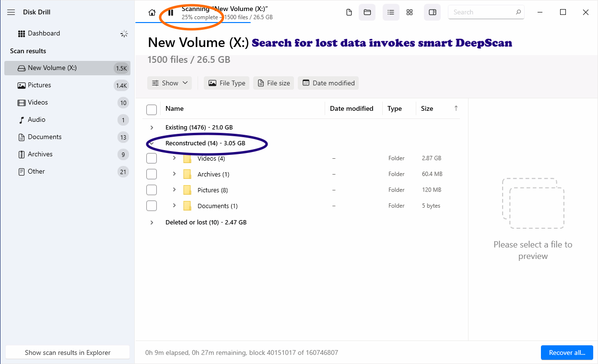Image resolution: width=598 pixels, height=364 pixels.
Task: Check the Videos (4) folder checkbox
Action: click(x=152, y=158)
